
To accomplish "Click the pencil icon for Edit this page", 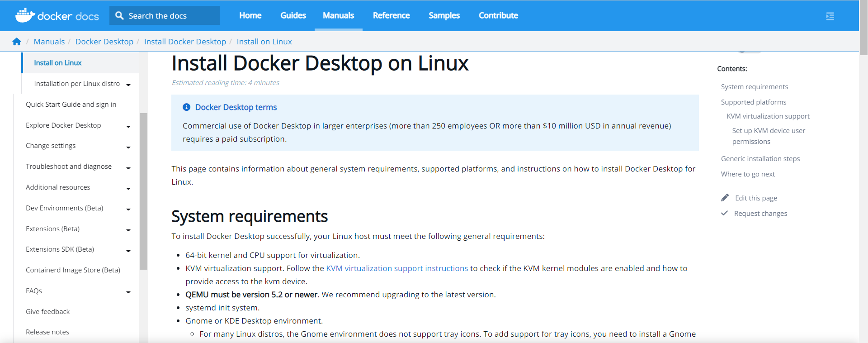I will pyautogui.click(x=725, y=198).
